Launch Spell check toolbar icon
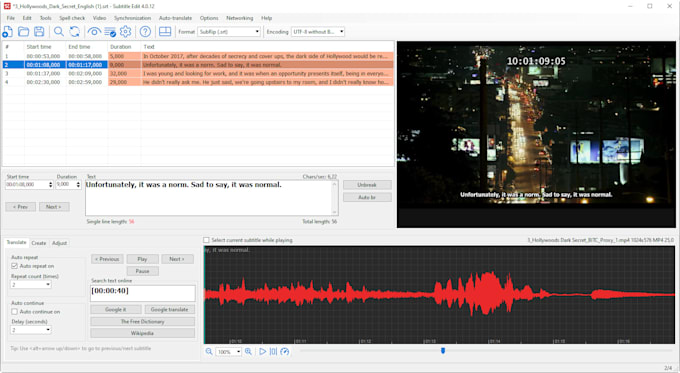 tap(110, 32)
